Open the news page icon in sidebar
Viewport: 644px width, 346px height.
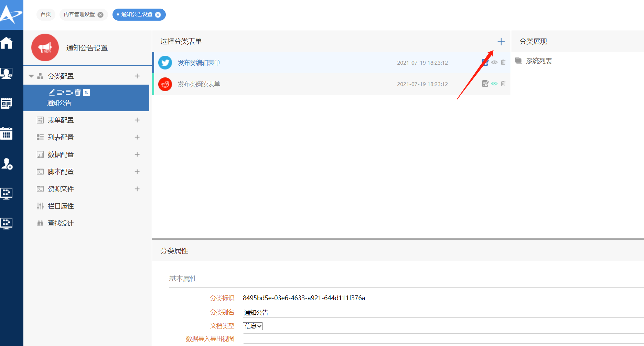7,103
